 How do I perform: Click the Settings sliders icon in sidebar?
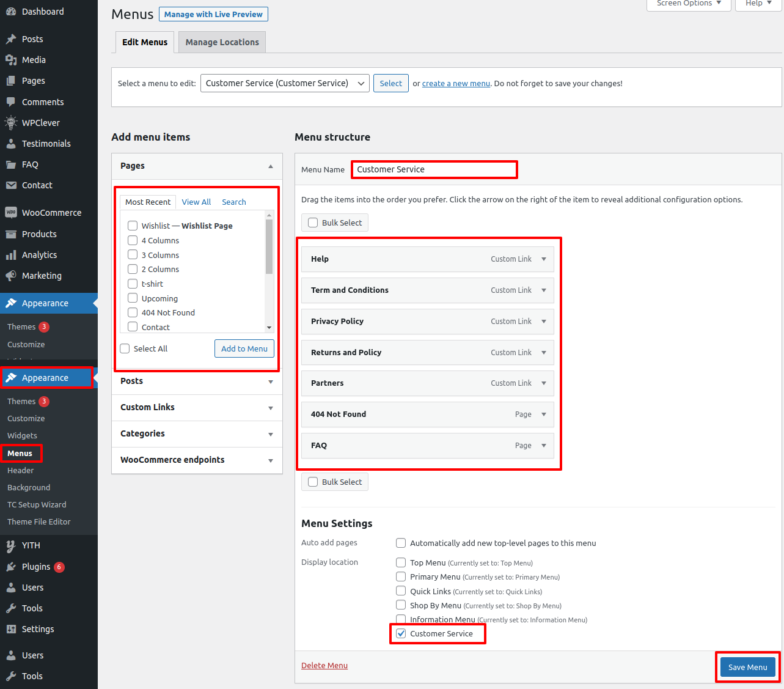11,629
